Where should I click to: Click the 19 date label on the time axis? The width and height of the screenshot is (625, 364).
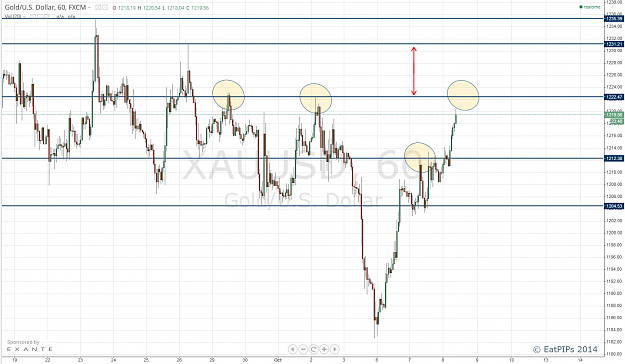15,360
